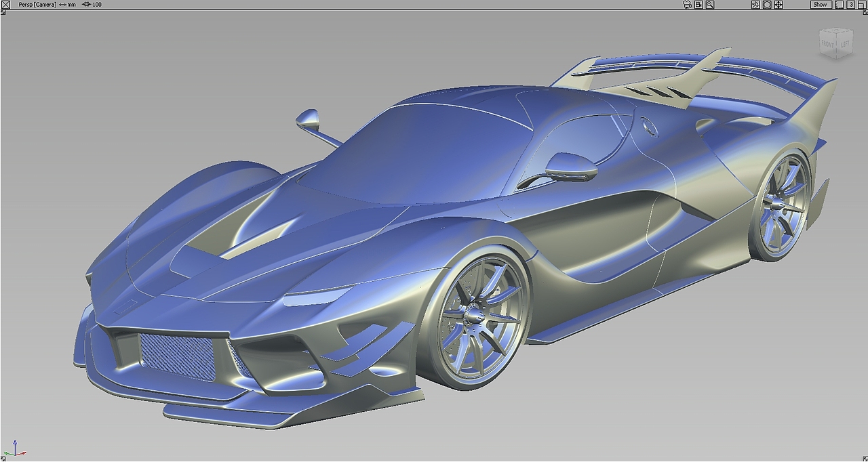The width and height of the screenshot is (868, 462).
Task: Select the circular render region icon
Action: [x=766, y=4]
